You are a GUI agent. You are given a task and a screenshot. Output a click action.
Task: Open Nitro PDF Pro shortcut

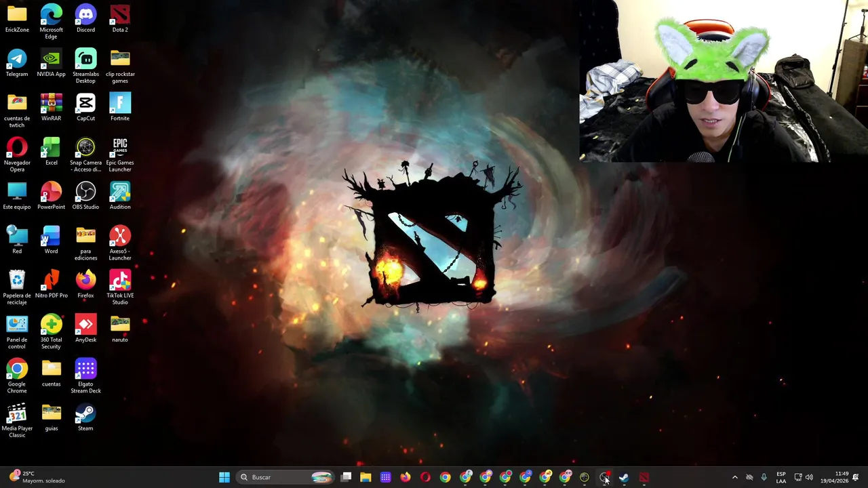click(51, 284)
